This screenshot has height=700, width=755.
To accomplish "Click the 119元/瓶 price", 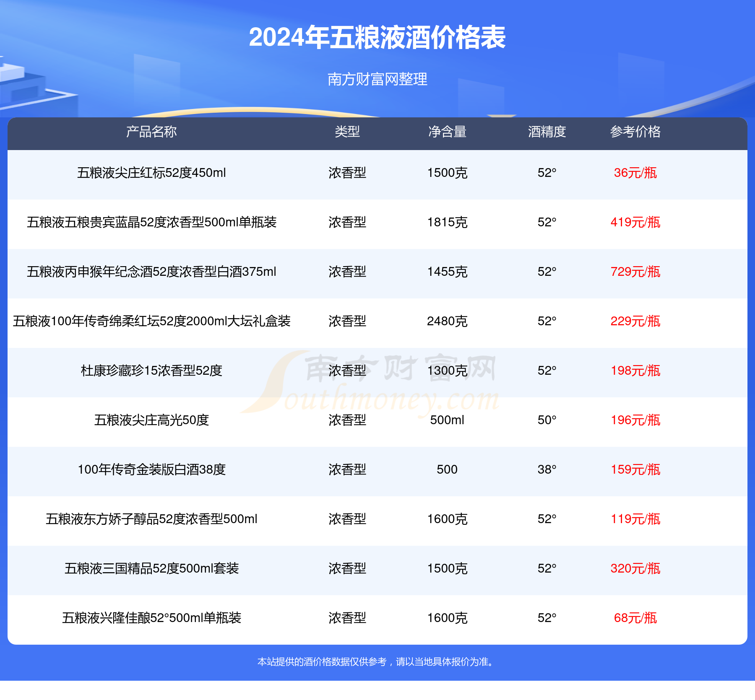I will pos(635,519).
